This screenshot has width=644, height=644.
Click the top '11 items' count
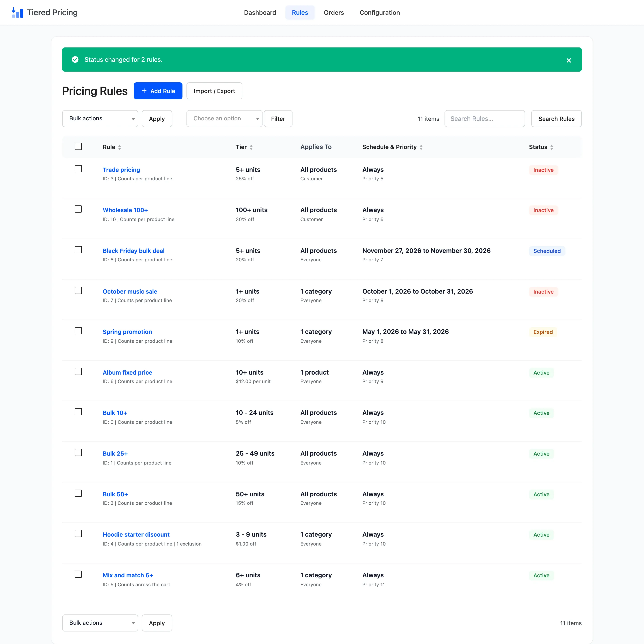pos(428,119)
